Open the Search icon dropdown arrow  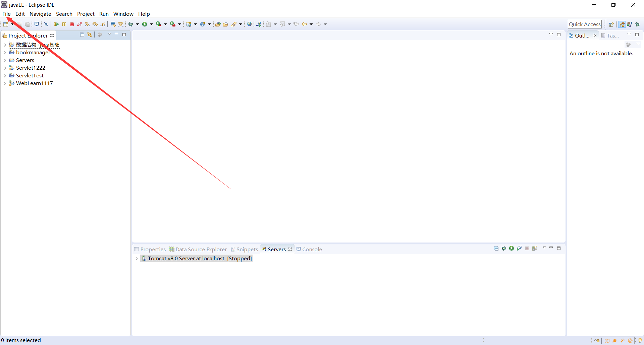click(x=240, y=24)
